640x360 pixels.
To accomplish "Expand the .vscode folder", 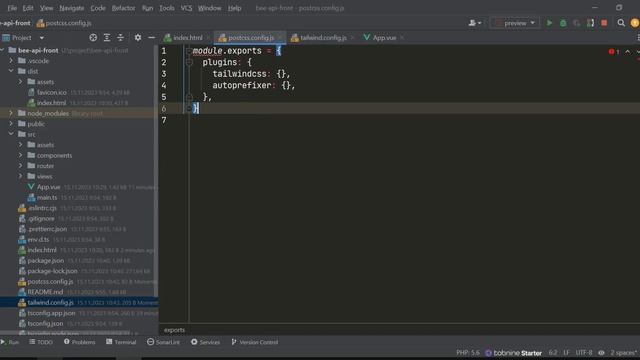I will (x=11, y=61).
